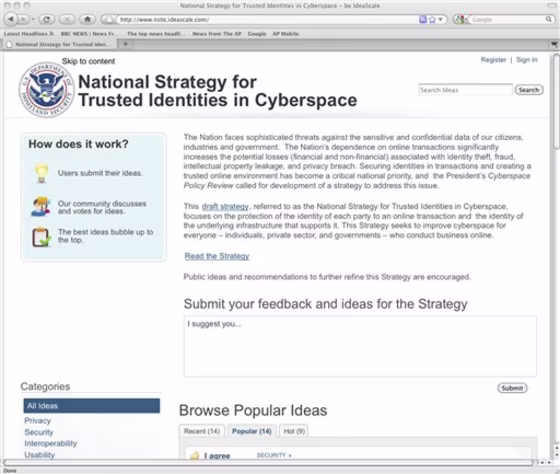Select the Security category
This screenshot has width=560, height=474.
pyautogui.click(x=39, y=432)
